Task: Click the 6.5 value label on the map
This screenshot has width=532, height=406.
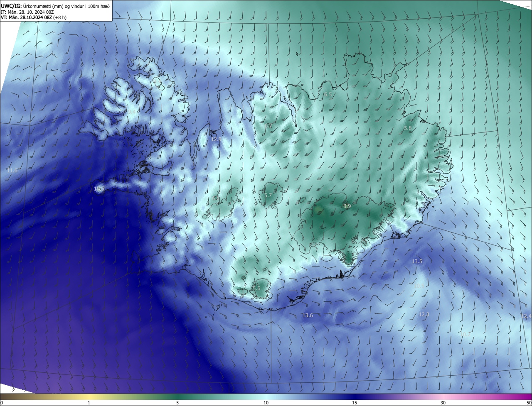Action: click(x=328, y=95)
